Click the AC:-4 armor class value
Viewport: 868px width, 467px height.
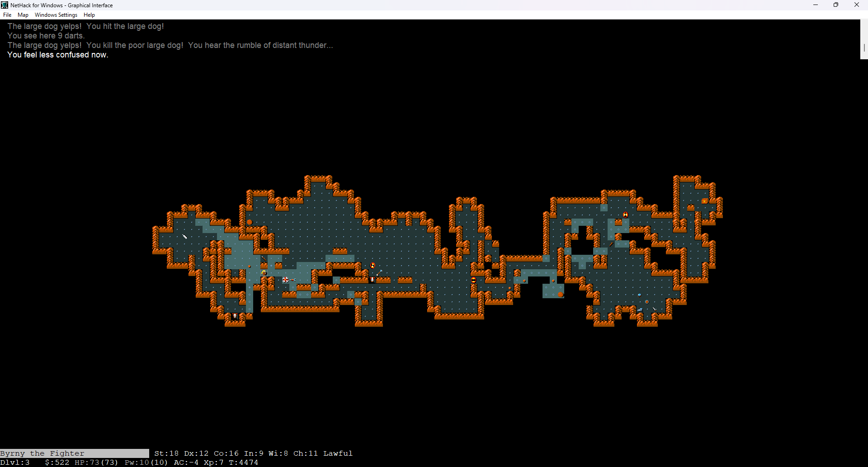tap(186, 462)
